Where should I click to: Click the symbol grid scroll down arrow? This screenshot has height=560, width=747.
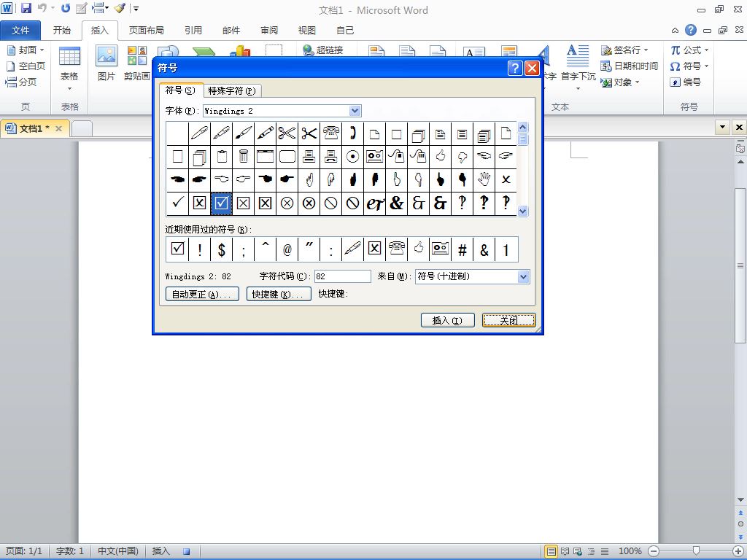(522, 211)
